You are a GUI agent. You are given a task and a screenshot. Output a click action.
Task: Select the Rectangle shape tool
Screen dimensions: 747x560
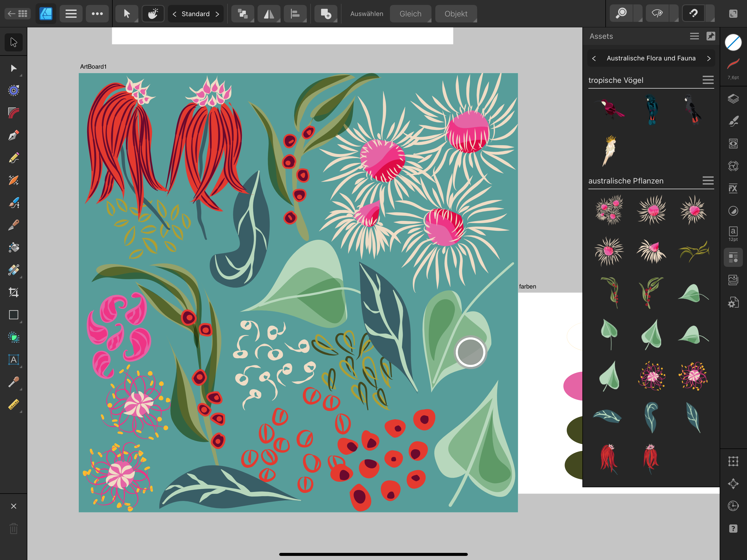click(x=13, y=315)
